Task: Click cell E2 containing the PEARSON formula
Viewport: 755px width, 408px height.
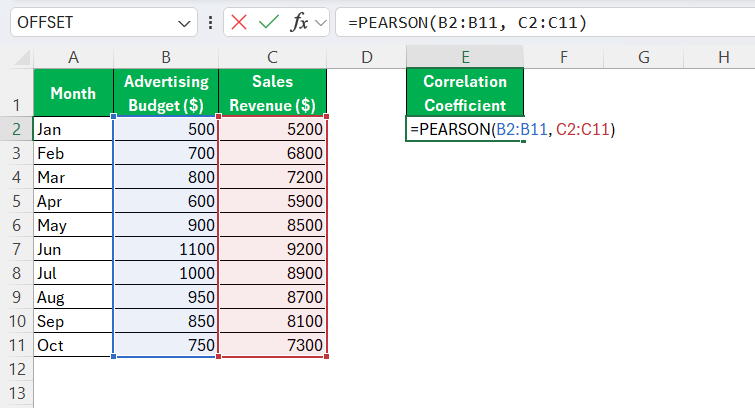Action: [x=465, y=129]
